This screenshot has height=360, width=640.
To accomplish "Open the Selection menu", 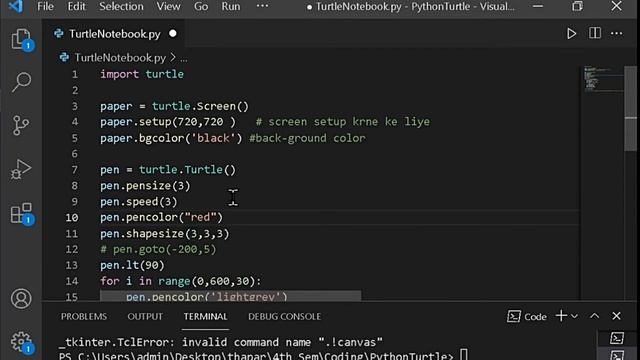I will point(121,7).
